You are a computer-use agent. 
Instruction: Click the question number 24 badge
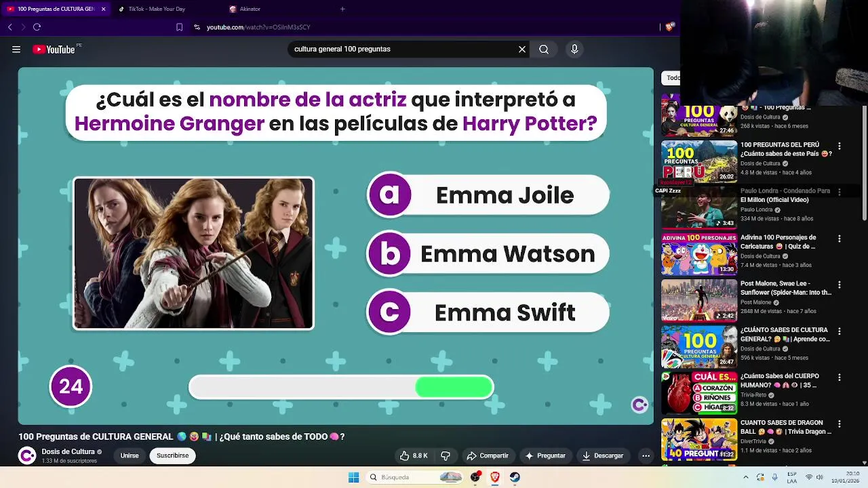71,386
